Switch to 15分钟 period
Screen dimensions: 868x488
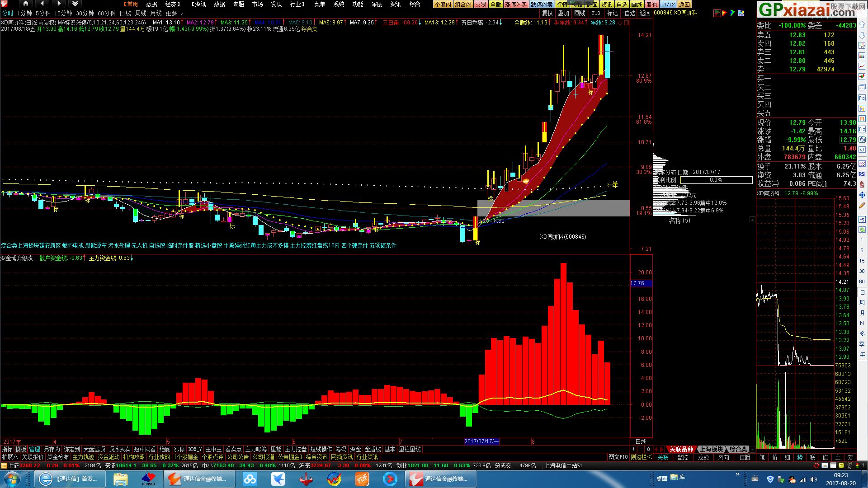[x=63, y=13]
